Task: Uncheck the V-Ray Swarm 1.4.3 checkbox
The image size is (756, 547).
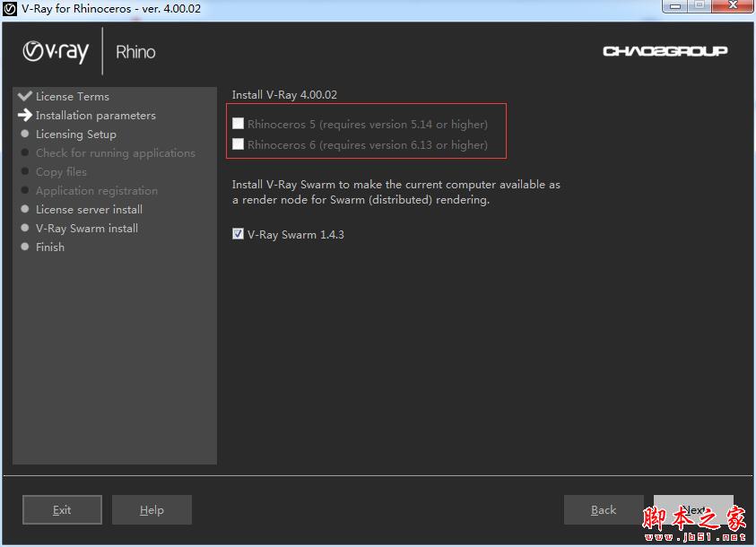Action: point(239,234)
